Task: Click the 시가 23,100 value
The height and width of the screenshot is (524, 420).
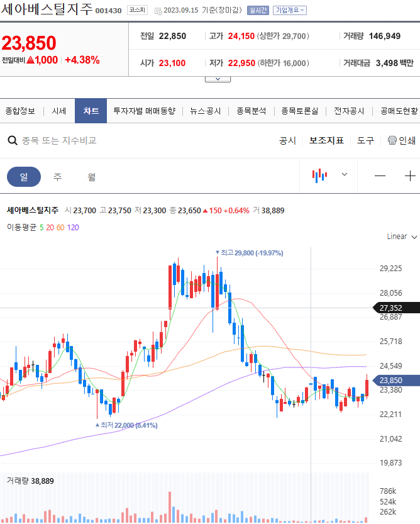Action: pos(172,63)
